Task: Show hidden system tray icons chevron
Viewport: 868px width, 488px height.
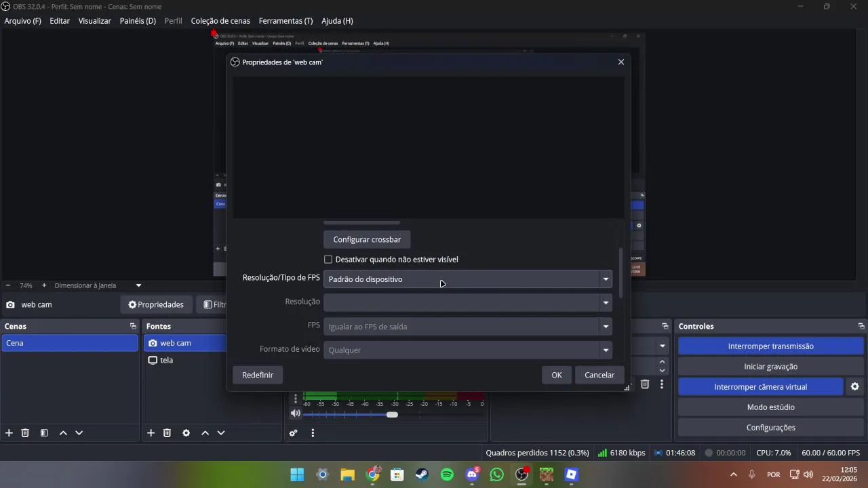Action: coord(733,474)
